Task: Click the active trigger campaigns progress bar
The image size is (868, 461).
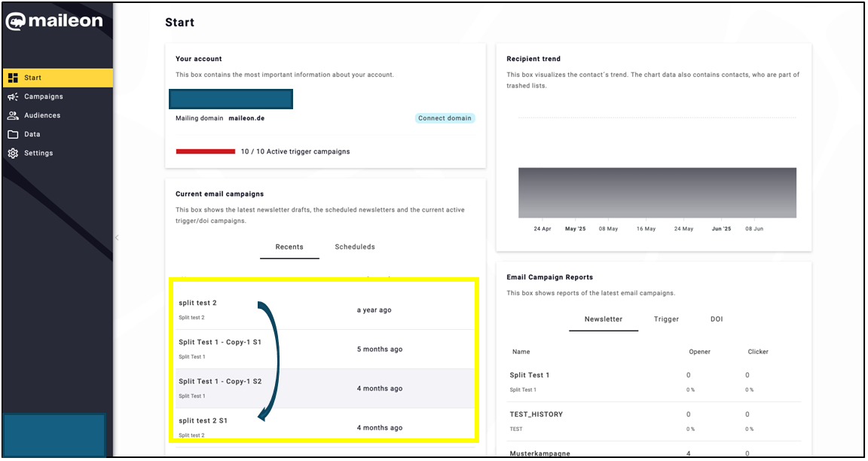Action: (x=205, y=151)
